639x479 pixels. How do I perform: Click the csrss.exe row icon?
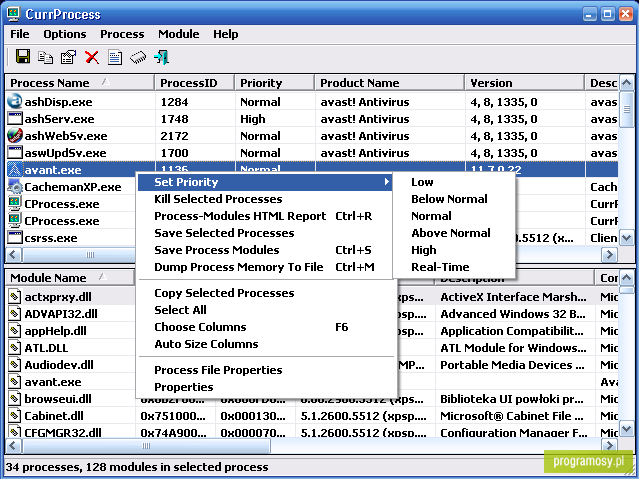[15, 237]
